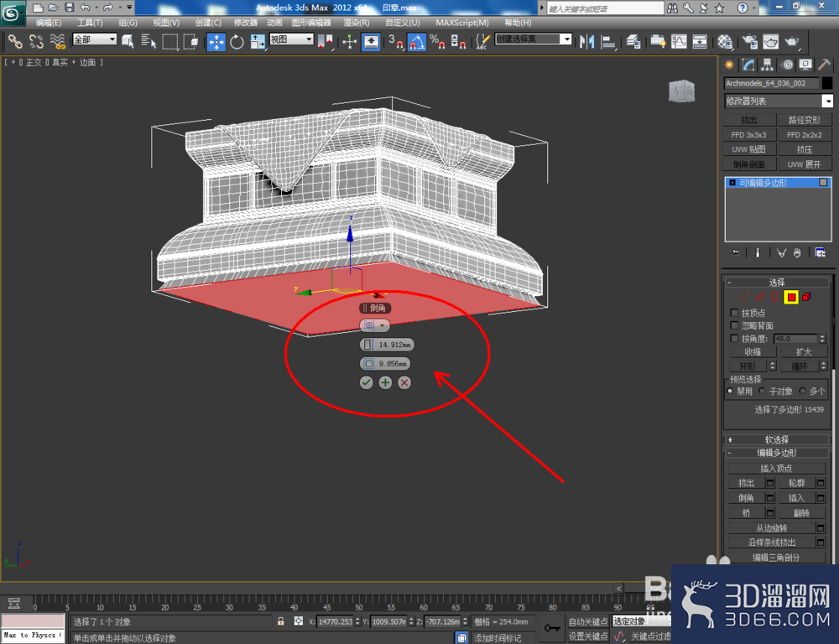The image size is (839, 644).
Task: Open the 工具(T) menu
Action: (x=90, y=23)
